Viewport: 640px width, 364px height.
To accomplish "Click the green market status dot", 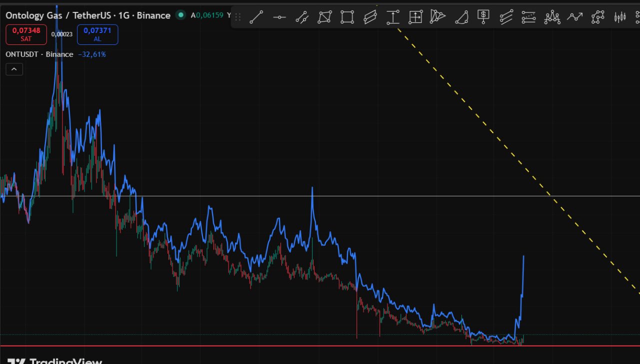I will pos(180,15).
